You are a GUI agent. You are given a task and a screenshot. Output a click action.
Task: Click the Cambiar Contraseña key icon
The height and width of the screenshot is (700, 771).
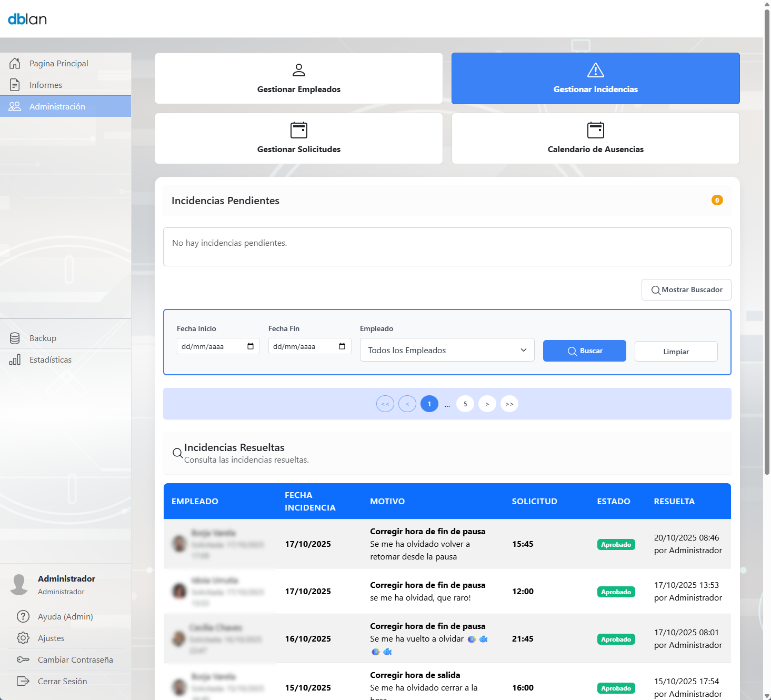coord(23,659)
